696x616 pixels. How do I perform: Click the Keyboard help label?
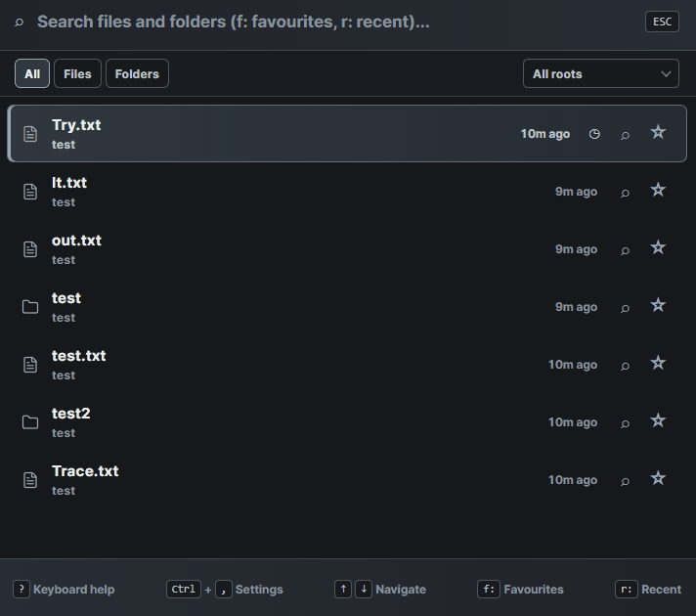click(74, 590)
